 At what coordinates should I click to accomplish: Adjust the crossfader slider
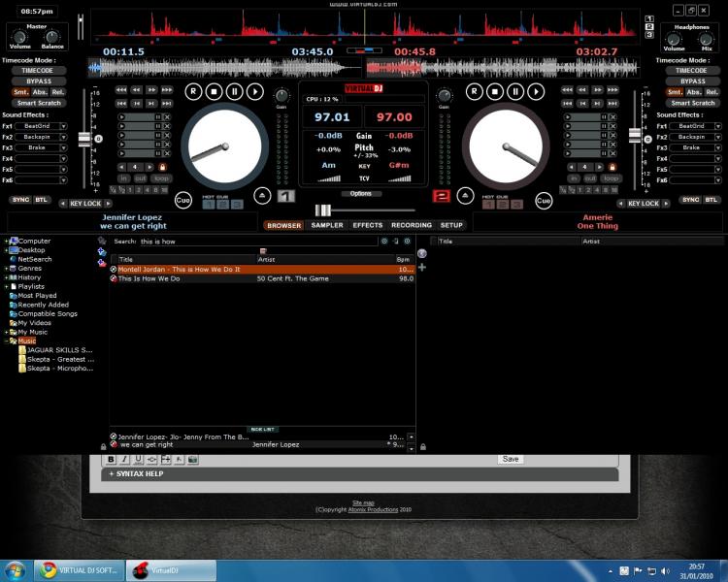[x=322, y=210]
